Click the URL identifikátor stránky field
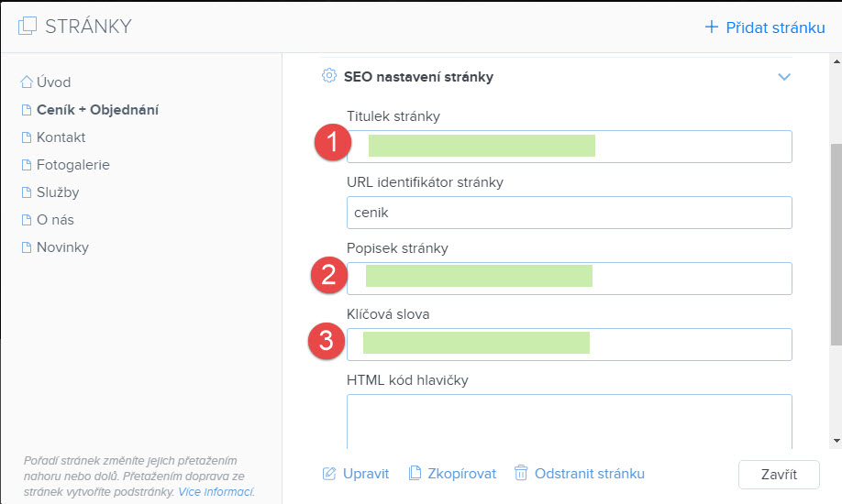Screen dimensions: 842x504 click(570, 213)
